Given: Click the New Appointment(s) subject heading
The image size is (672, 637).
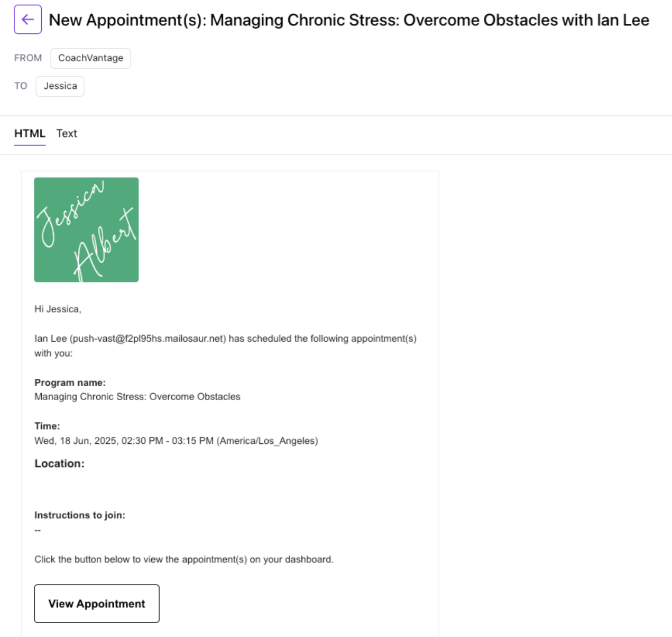Looking at the screenshot, I should click(349, 20).
